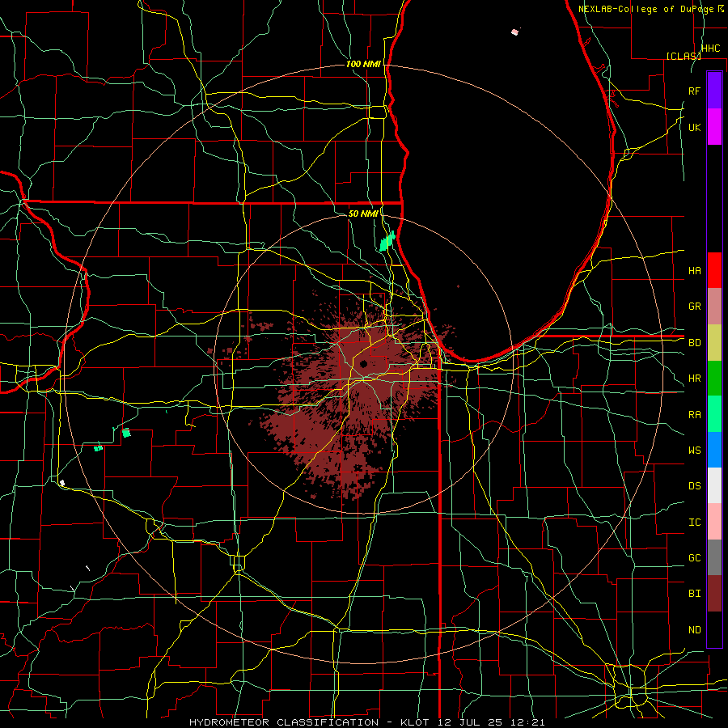Click the gray GC legend color swatch
This screenshot has width=728, height=728.
[714, 557]
